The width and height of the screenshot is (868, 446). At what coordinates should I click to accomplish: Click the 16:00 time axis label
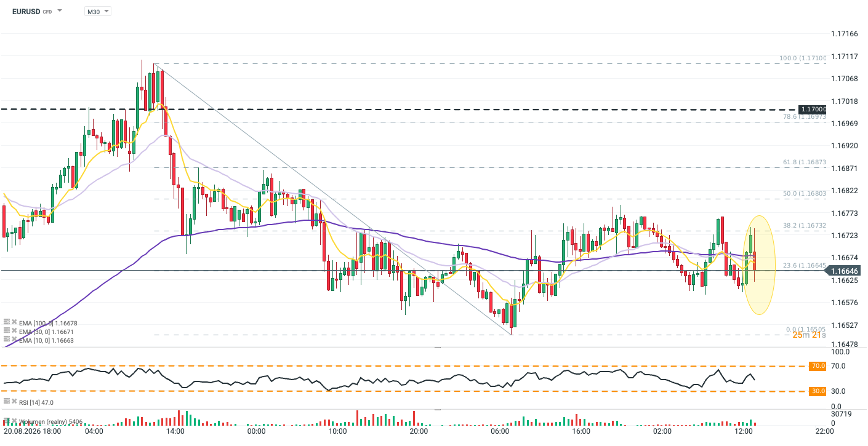pyautogui.click(x=581, y=432)
